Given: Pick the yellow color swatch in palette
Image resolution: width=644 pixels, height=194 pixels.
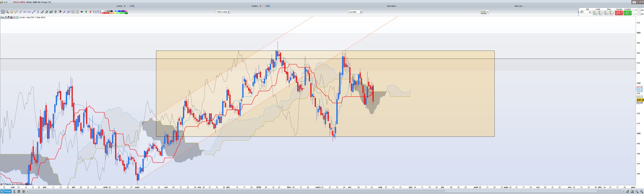Looking at the screenshot, I should 115,13.
